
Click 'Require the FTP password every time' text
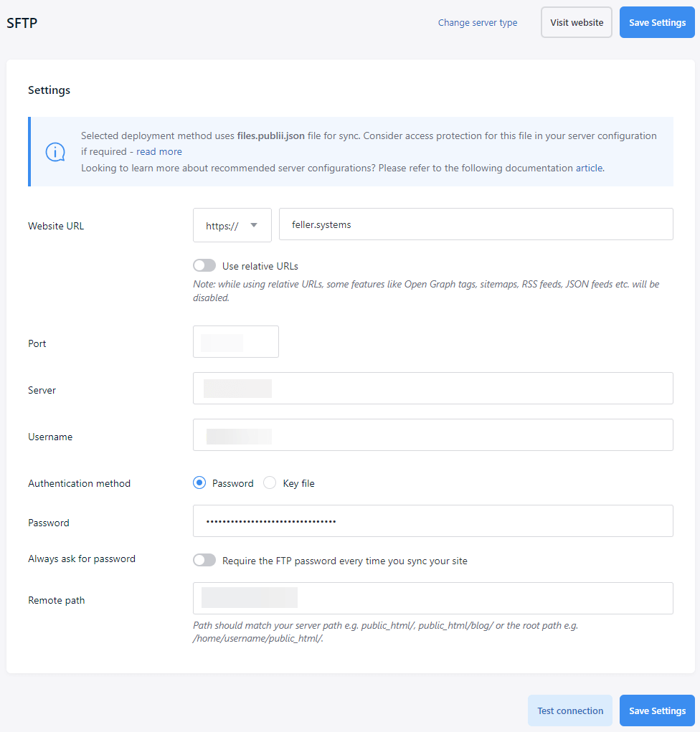pyautogui.click(x=345, y=561)
